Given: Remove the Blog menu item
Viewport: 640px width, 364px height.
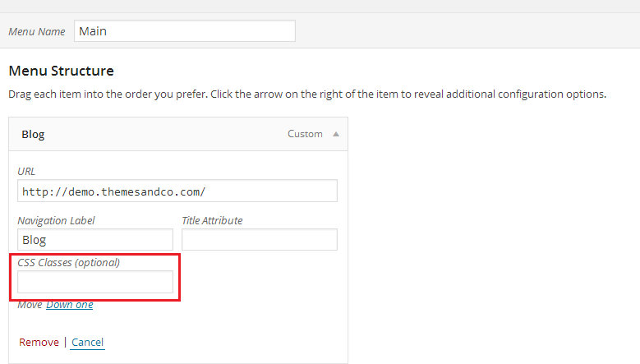Looking at the screenshot, I should (x=39, y=342).
